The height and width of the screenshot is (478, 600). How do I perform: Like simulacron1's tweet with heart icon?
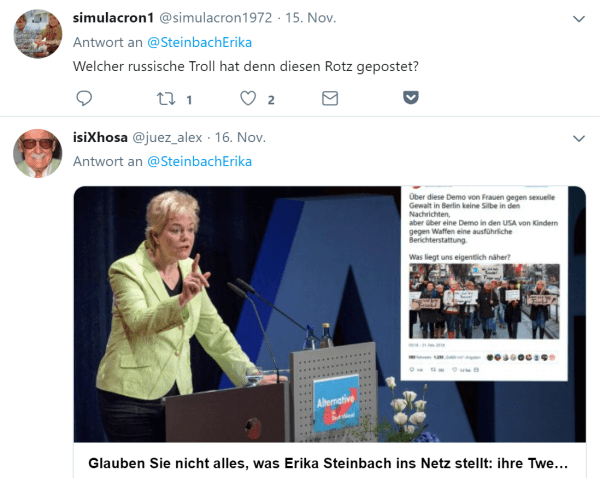(x=248, y=98)
